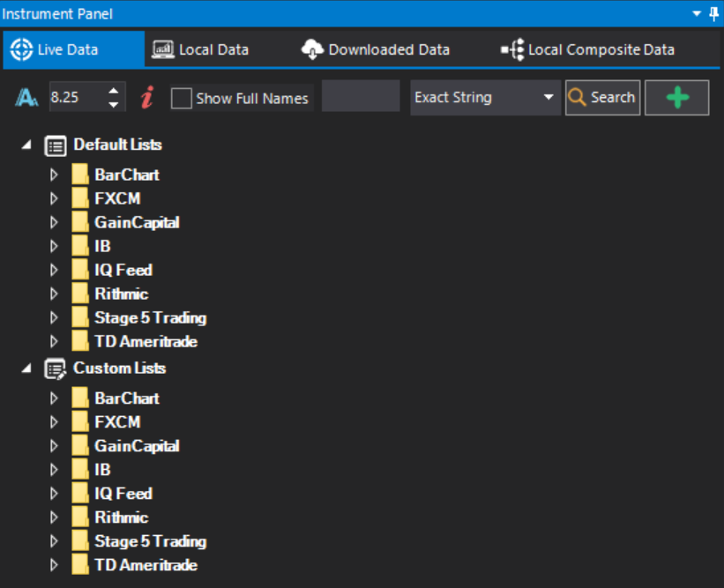The image size is (724, 588).
Task: Click the Rithmic folder icon under Custom Lists
Action: point(80,517)
